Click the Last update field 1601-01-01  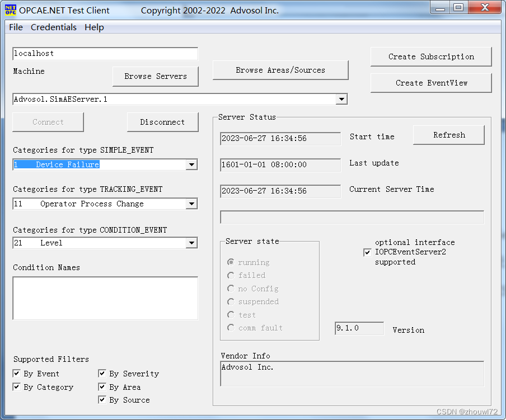(x=280, y=165)
